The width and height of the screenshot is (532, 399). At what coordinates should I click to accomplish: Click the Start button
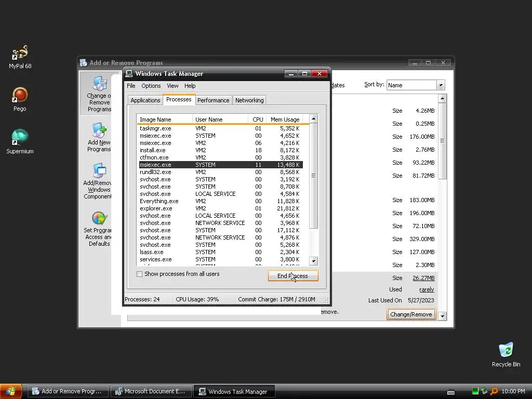(11, 391)
